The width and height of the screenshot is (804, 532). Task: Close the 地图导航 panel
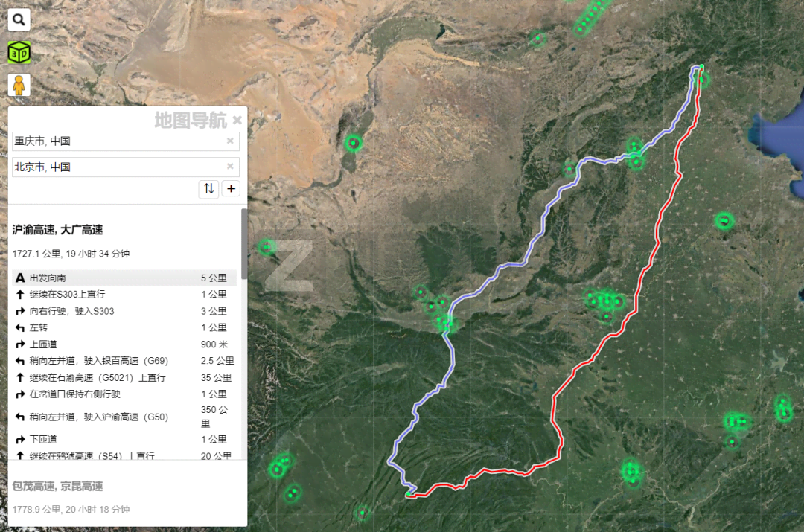coord(237,121)
